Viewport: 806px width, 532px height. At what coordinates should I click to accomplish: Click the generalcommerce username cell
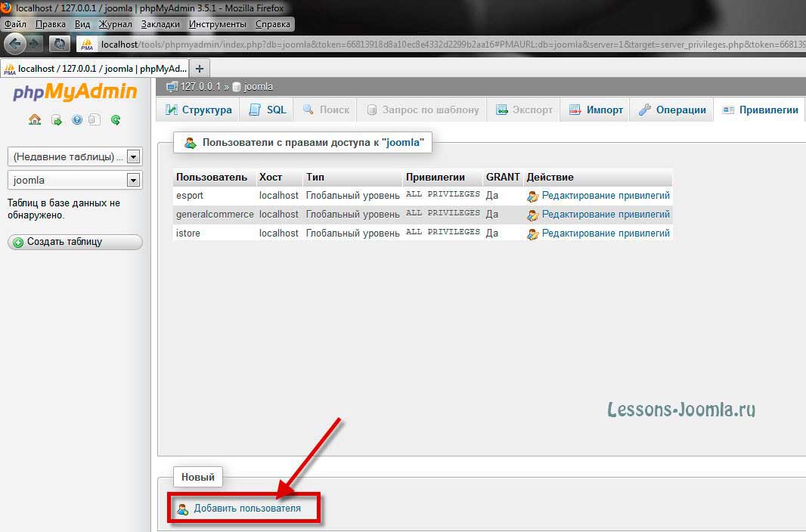pyautogui.click(x=215, y=215)
